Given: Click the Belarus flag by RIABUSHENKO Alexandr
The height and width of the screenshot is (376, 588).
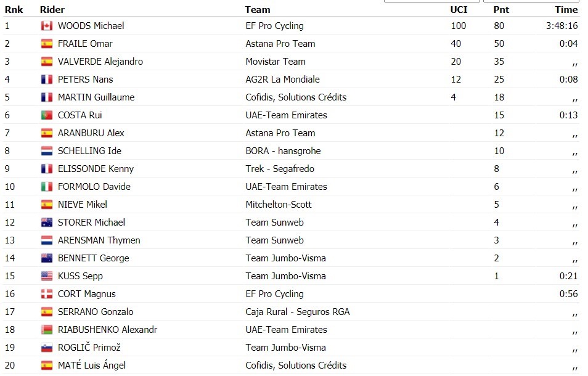Looking at the screenshot, I should point(46,330).
